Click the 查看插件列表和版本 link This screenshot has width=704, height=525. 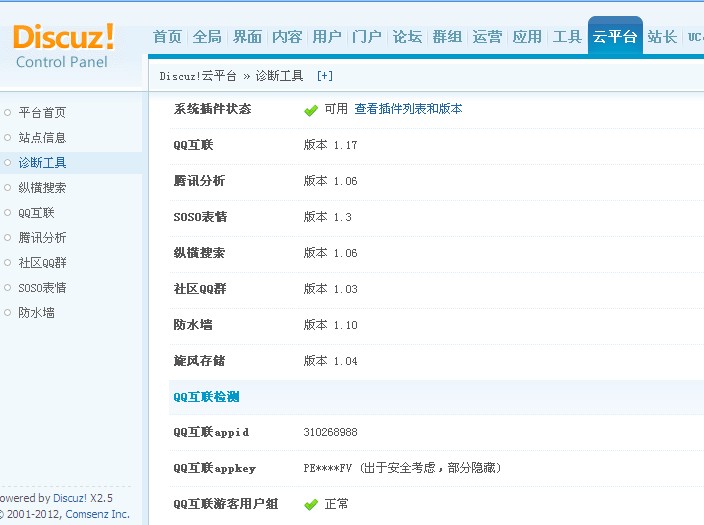(x=408, y=109)
